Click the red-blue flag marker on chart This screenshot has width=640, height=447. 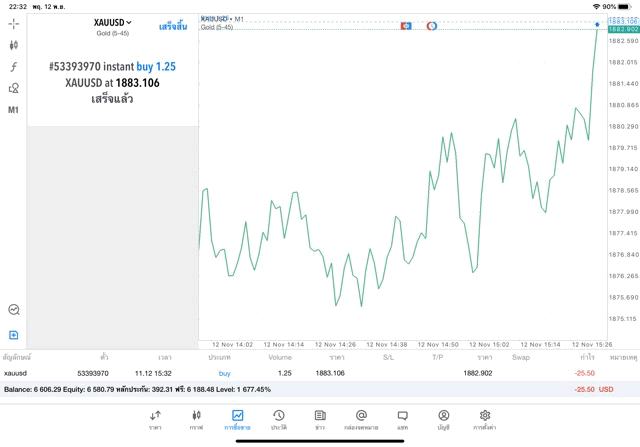pyautogui.click(x=406, y=25)
